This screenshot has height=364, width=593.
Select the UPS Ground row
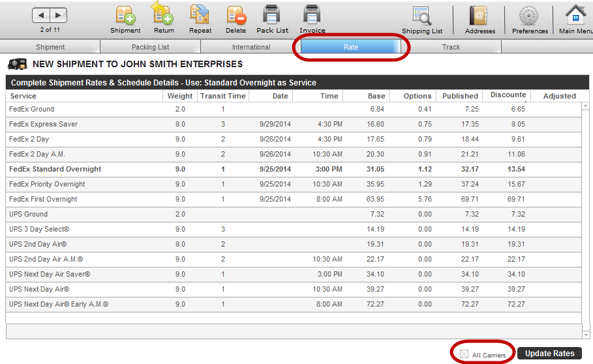[x=294, y=215]
